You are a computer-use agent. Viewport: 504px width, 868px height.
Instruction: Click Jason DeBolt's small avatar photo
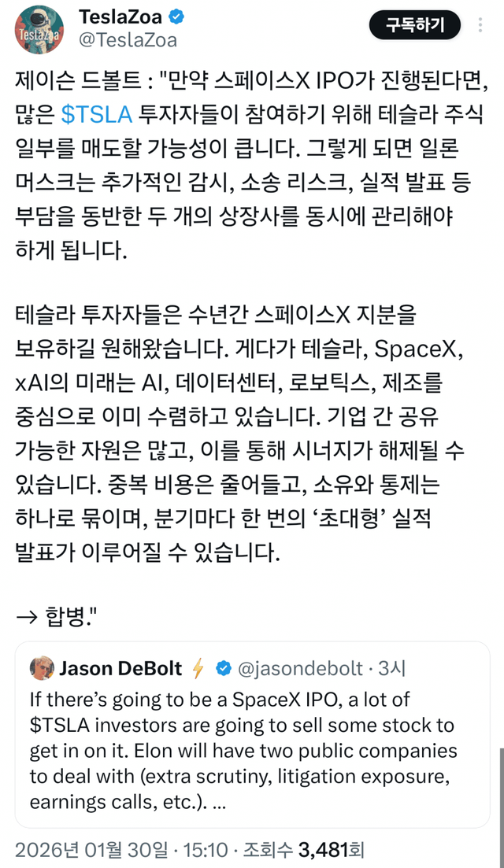[41, 668]
